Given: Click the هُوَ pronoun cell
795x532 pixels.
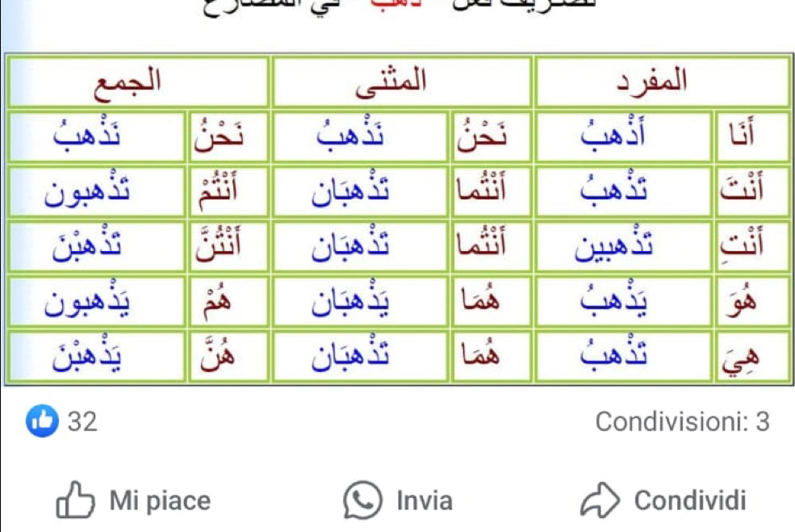Looking at the screenshot, I should 752,301.
